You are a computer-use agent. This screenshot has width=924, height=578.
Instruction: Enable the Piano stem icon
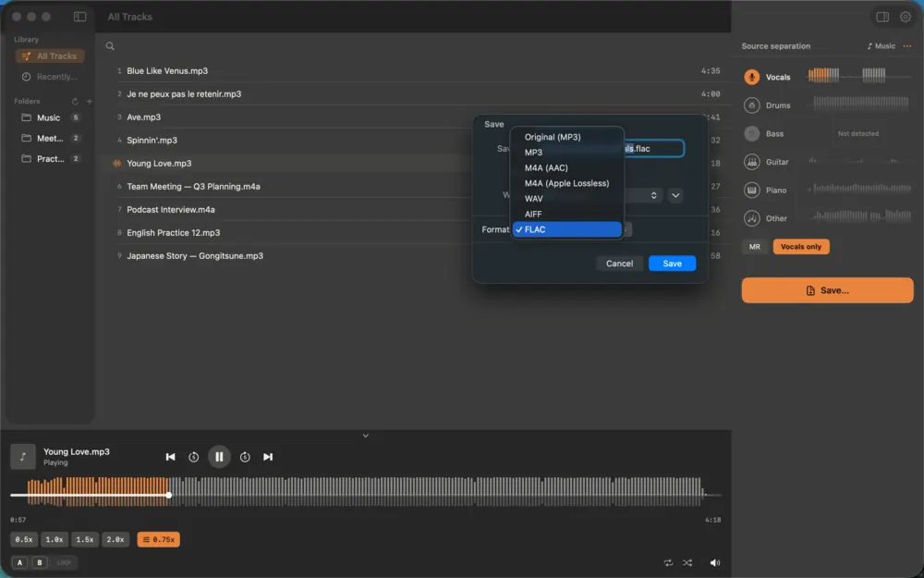click(x=751, y=190)
